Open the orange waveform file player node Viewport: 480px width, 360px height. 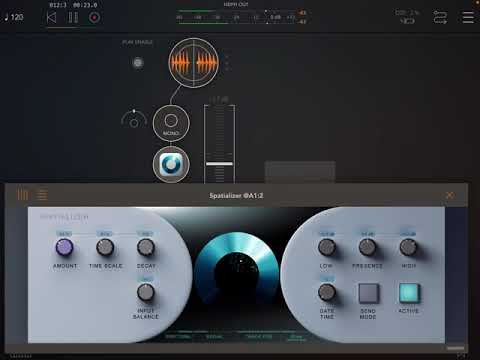coord(194,63)
